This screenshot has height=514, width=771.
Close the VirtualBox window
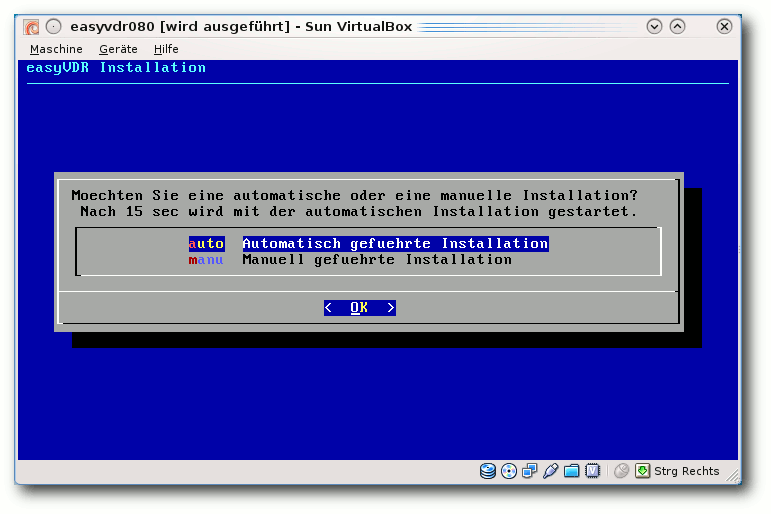[724, 27]
